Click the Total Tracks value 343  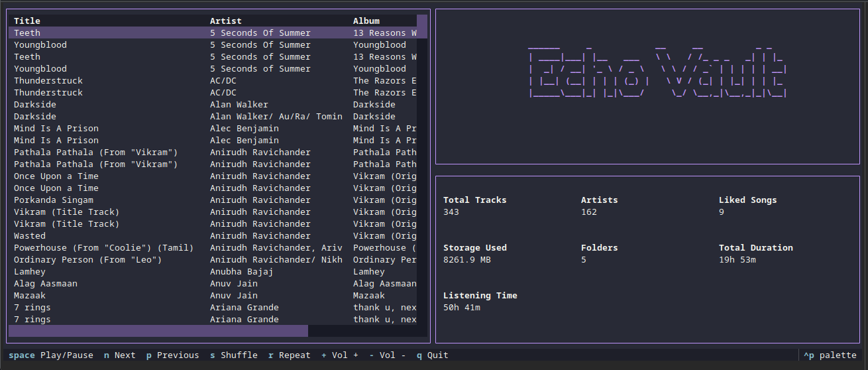[451, 212]
